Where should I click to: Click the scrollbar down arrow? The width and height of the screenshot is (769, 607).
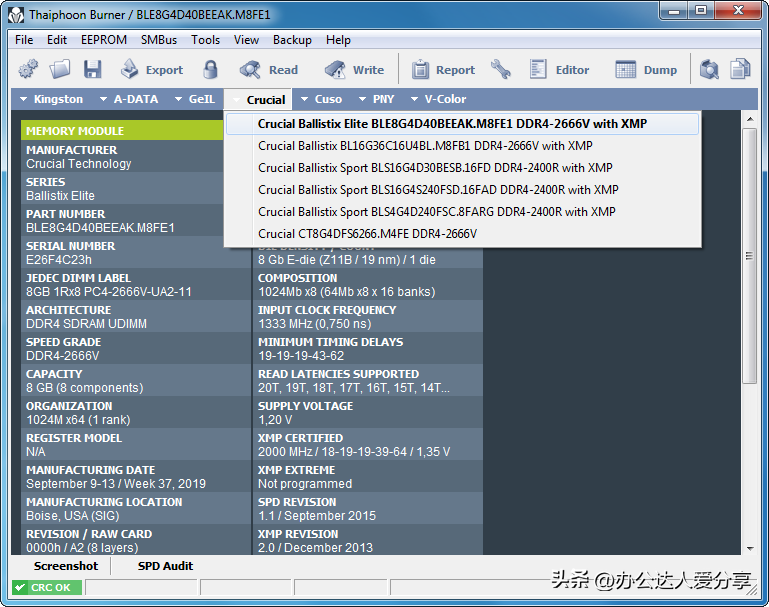click(x=749, y=549)
